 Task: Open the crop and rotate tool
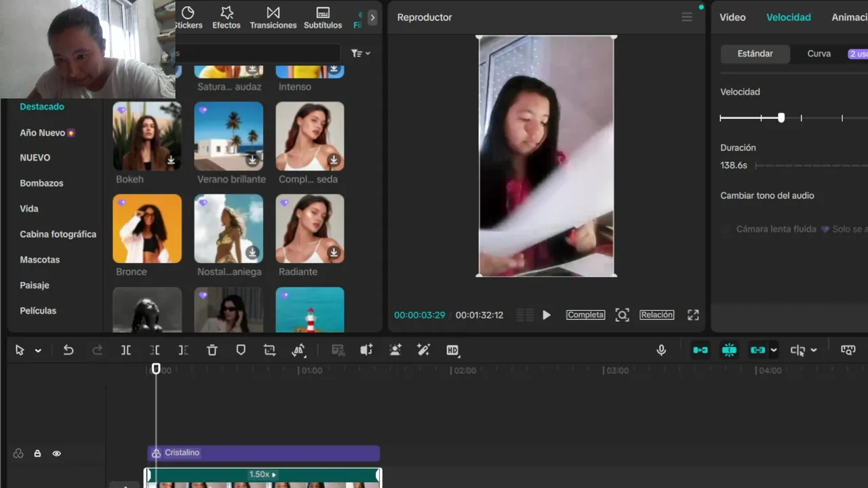click(x=270, y=350)
